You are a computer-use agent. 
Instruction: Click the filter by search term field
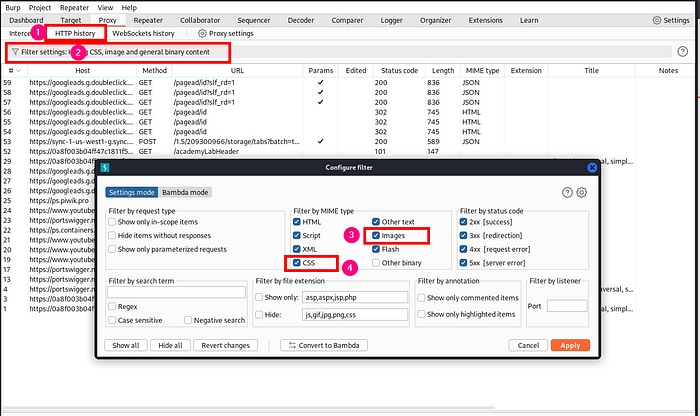click(176, 292)
